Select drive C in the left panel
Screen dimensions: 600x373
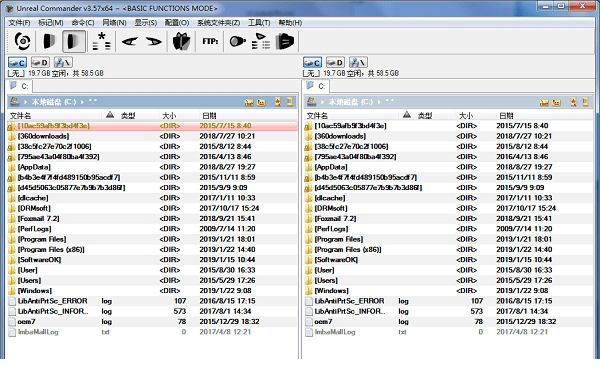(x=17, y=62)
